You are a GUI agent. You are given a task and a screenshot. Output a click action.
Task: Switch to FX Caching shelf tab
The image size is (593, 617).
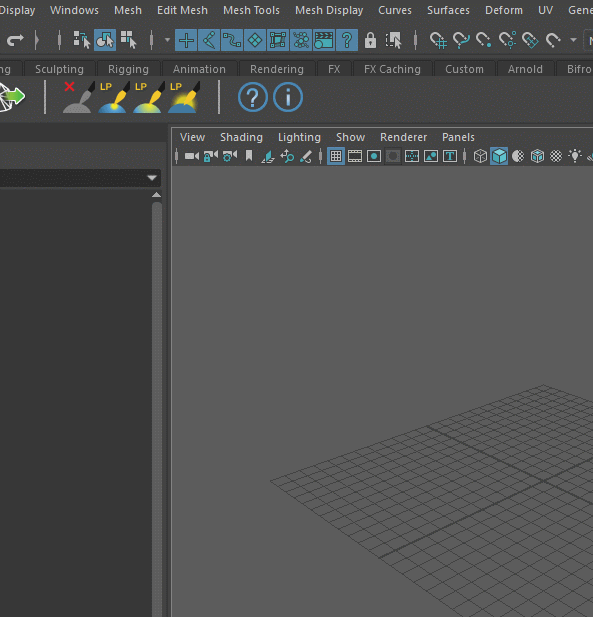click(x=392, y=69)
